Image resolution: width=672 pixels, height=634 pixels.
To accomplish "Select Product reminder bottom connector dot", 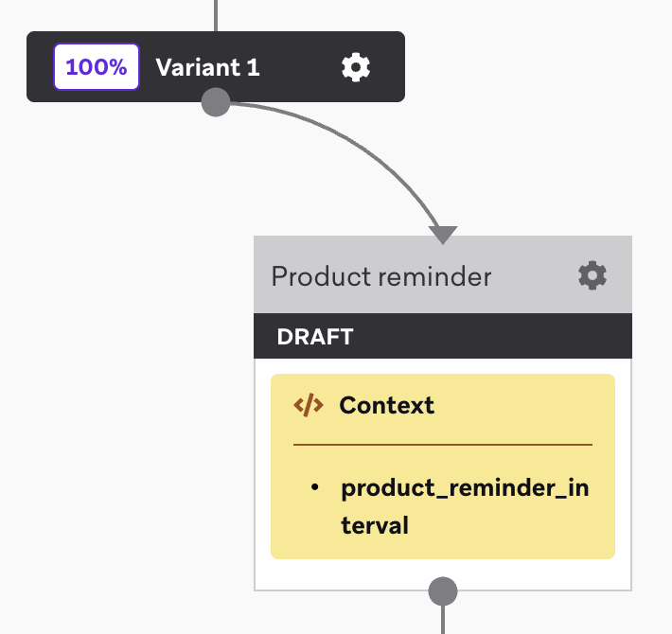I will pos(443,591).
